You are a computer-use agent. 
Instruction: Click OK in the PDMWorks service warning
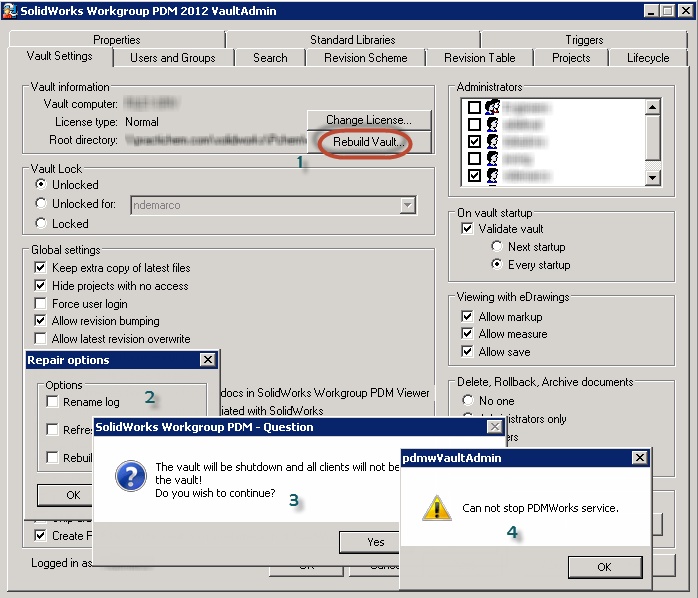pyautogui.click(x=605, y=567)
